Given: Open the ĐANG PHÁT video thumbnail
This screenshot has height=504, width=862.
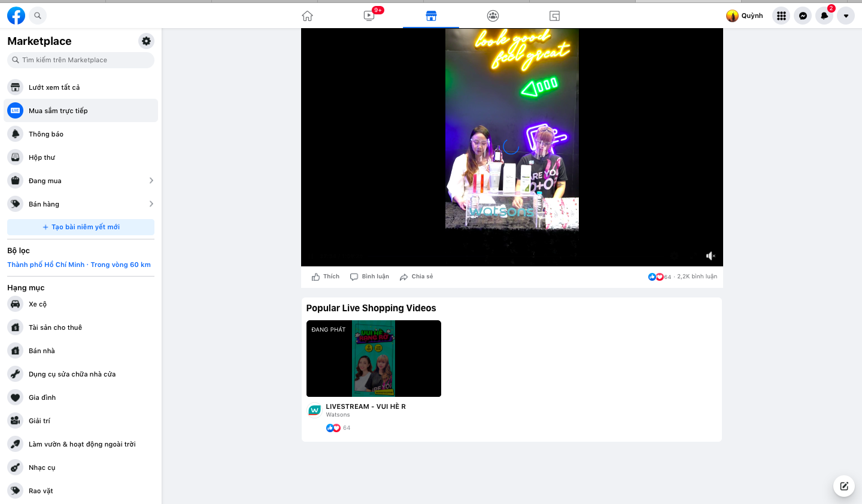Looking at the screenshot, I should click(x=374, y=359).
